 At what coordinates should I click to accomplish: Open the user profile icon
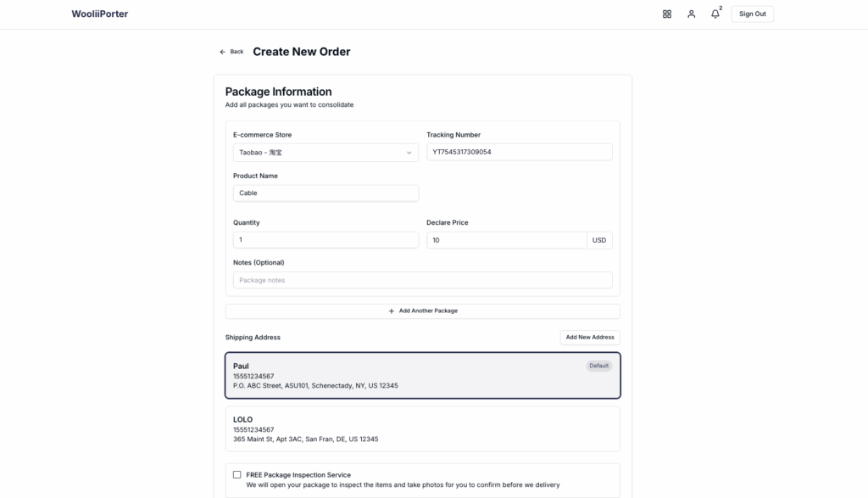(x=692, y=14)
